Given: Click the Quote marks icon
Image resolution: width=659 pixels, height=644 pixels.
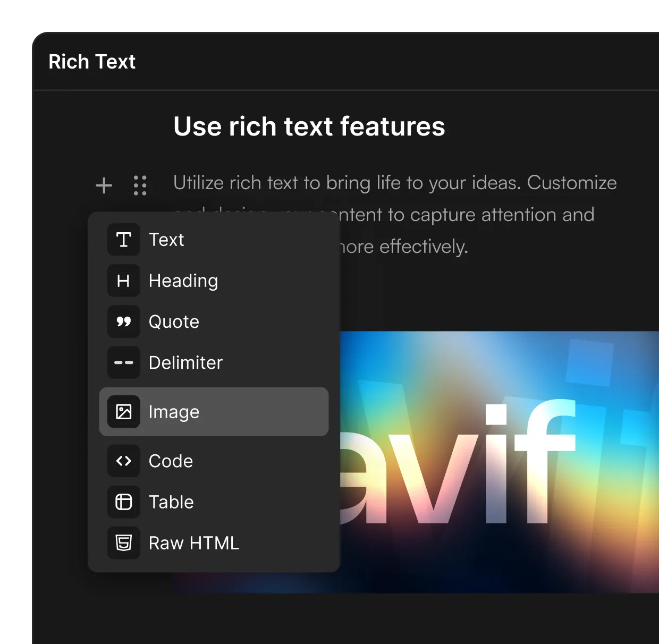Looking at the screenshot, I should pos(124,321).
